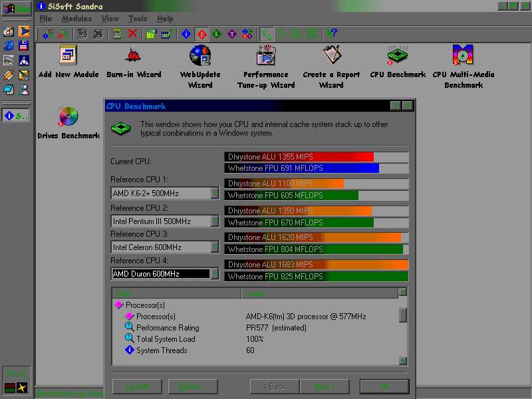The height and width of the screenshot is (399, 532).
Task: Click the info list scroll-down arrow
Action: tap(402, 360)
